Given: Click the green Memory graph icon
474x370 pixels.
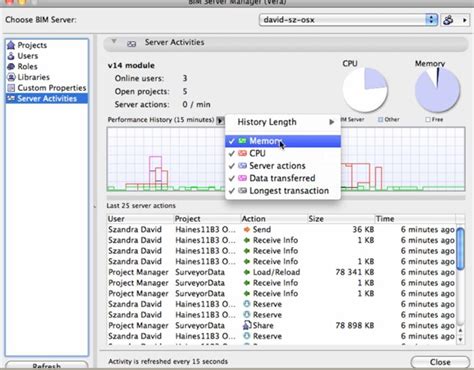Looking at the screenshot, I should pos(242,141).
